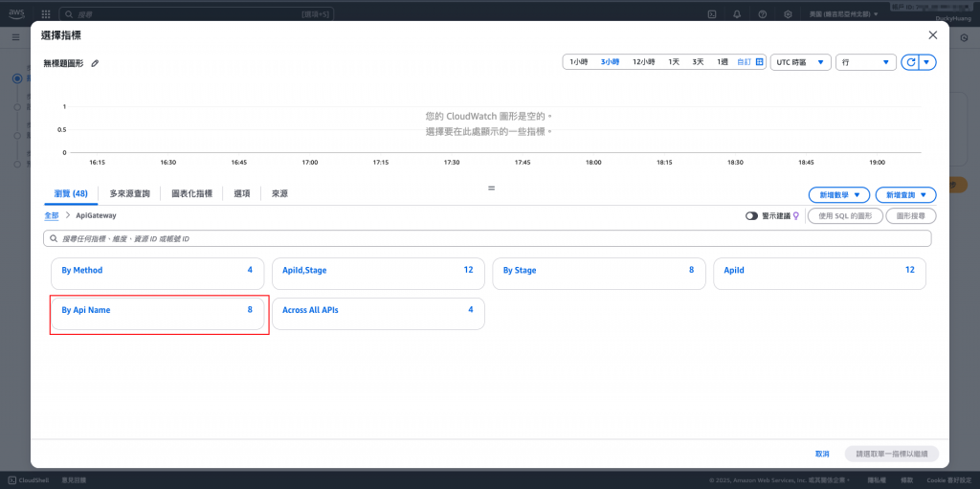Open By Method metrics card
Viewport: 980px width, 489px height.
coord(157,274)
